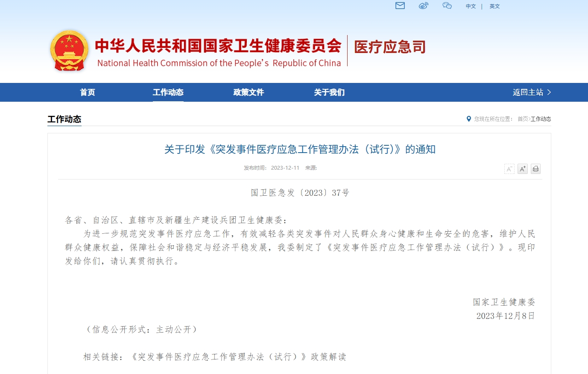Viewport: 588px width, 374px height.
Task: Click the date 2023年12月8日
Action: point(506,316)
